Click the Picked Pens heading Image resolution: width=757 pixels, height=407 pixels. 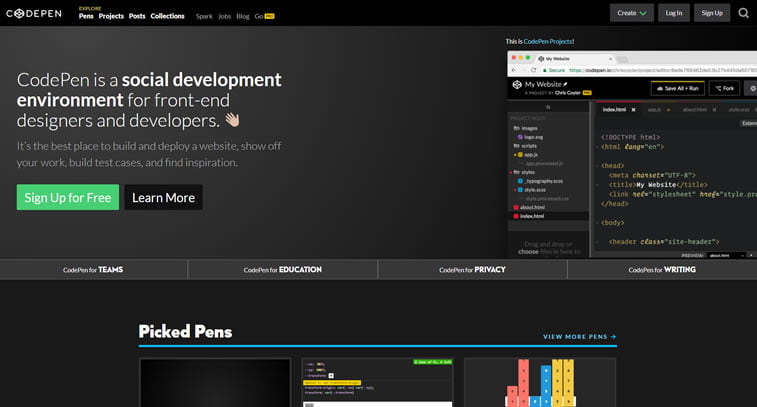click(x=185, y=332)
